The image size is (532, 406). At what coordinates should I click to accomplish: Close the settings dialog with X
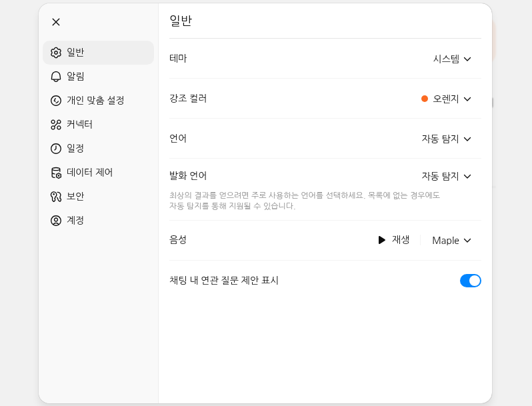pyautogui.click(x=56, y=22)
